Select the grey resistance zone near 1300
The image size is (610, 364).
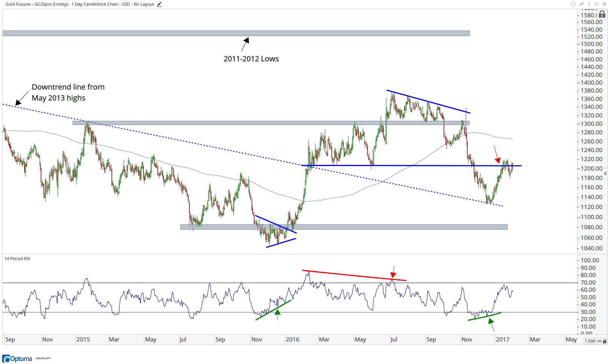click(271, 123)
